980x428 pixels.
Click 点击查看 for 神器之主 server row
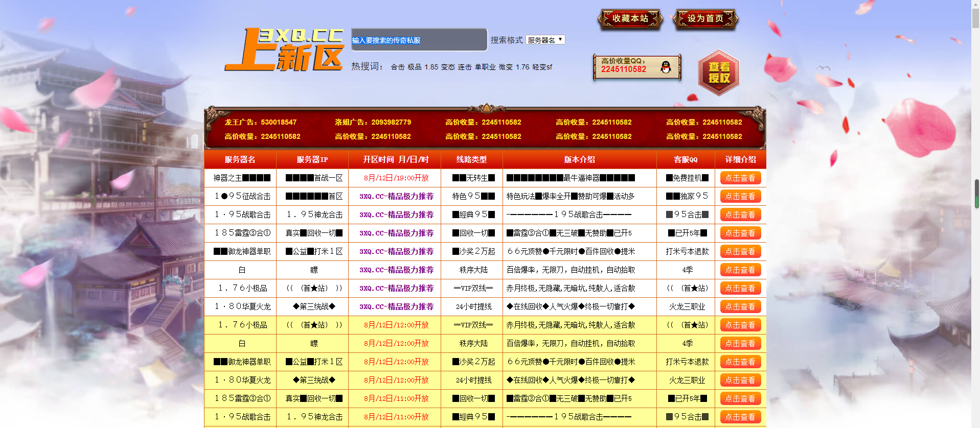click(x=740, y=178)
